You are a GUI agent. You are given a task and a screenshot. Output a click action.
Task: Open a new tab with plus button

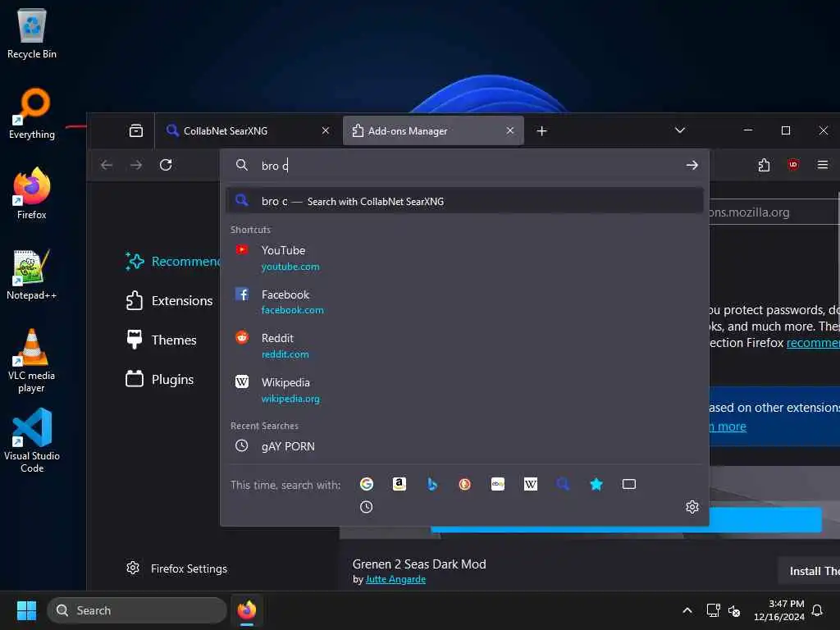pos(541,130)
